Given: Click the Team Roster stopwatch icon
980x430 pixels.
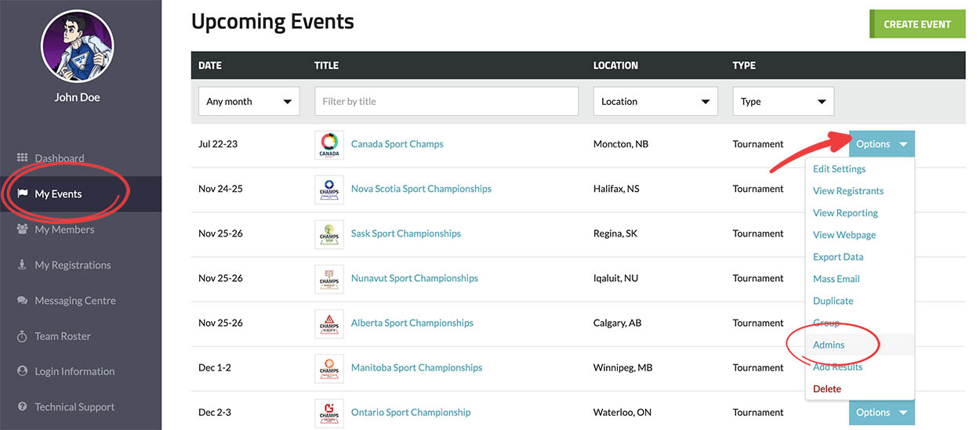Looking at the screenshot, I should click(x=22, y=336).
